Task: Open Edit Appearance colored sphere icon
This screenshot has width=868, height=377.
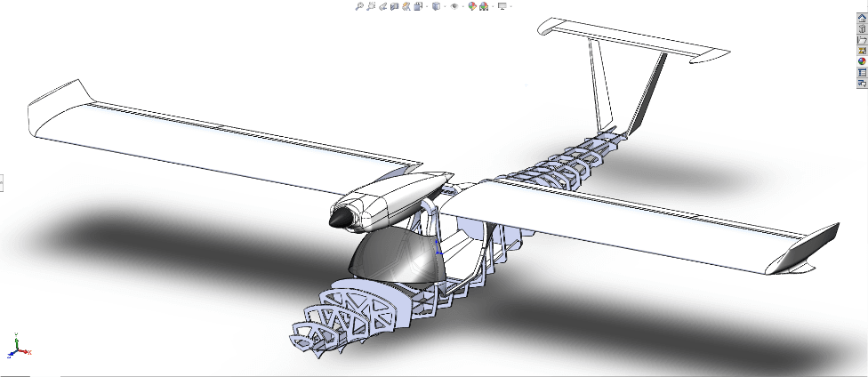Action: [472, 6]
